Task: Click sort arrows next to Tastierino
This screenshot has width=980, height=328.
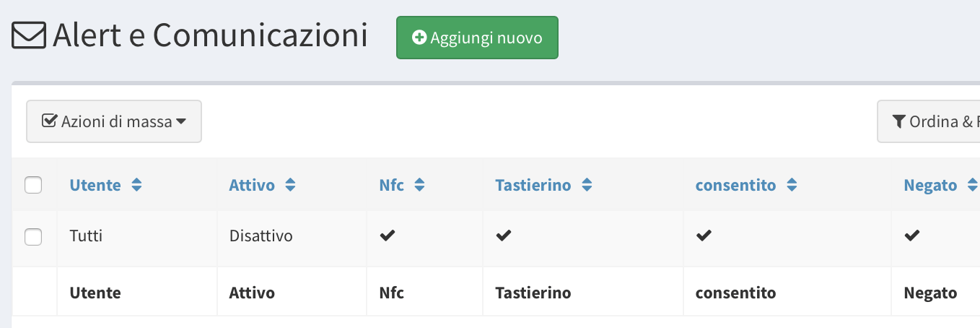Action: coord(587,186)
